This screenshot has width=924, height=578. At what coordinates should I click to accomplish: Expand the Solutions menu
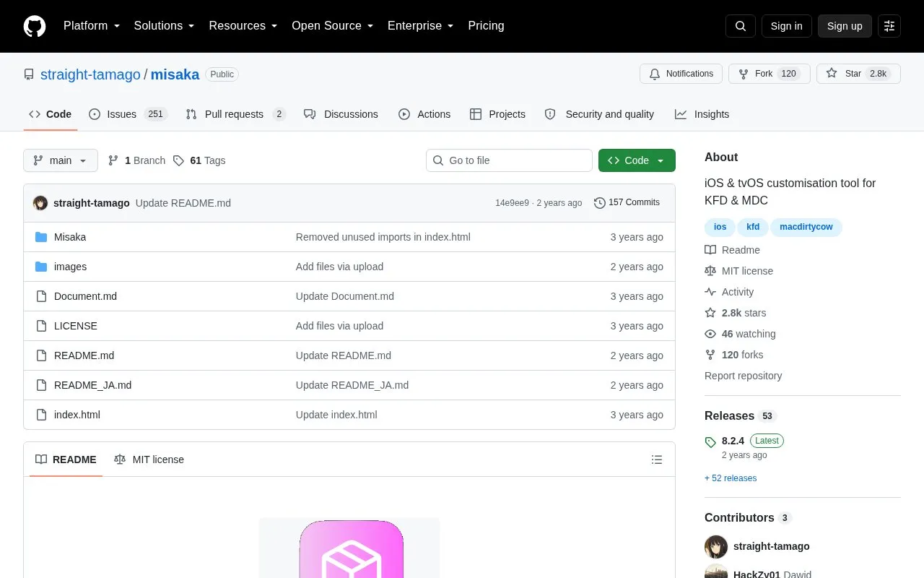pyautogui.click(x=165, y=26)
